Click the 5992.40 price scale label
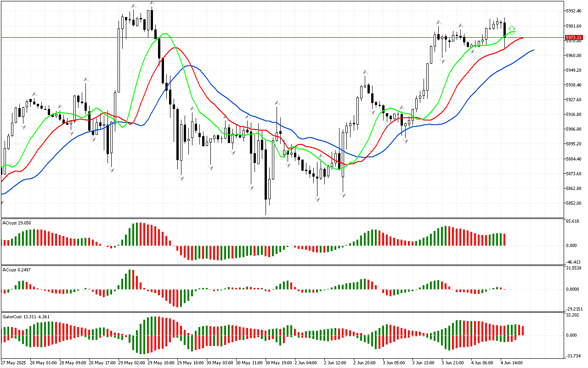 (573, 11)
